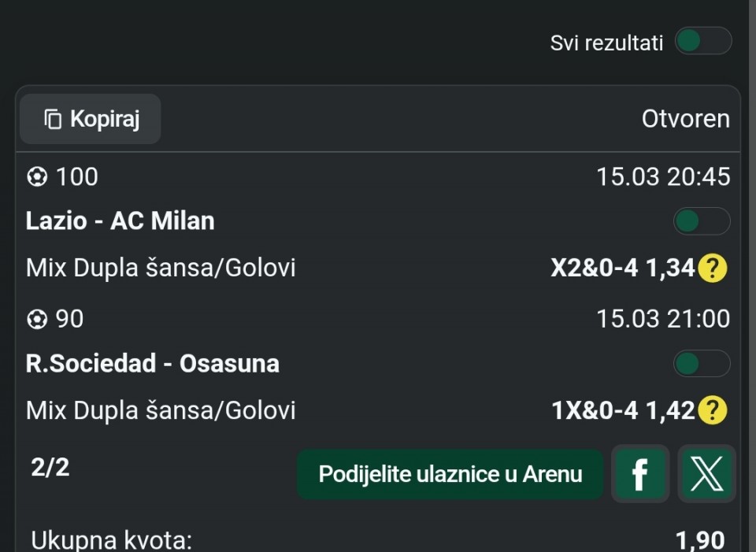Select the X2&0-4 1,34 odds
The height and width of the screenshot is (552, 756).
click(x=622, y=269)
